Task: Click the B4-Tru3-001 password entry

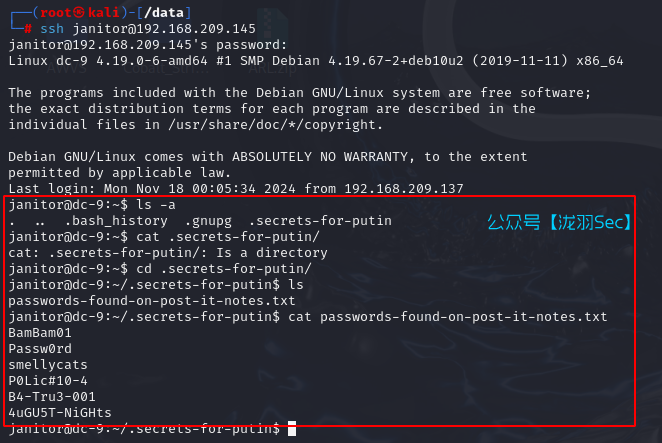Action: (x=52, y=397)
